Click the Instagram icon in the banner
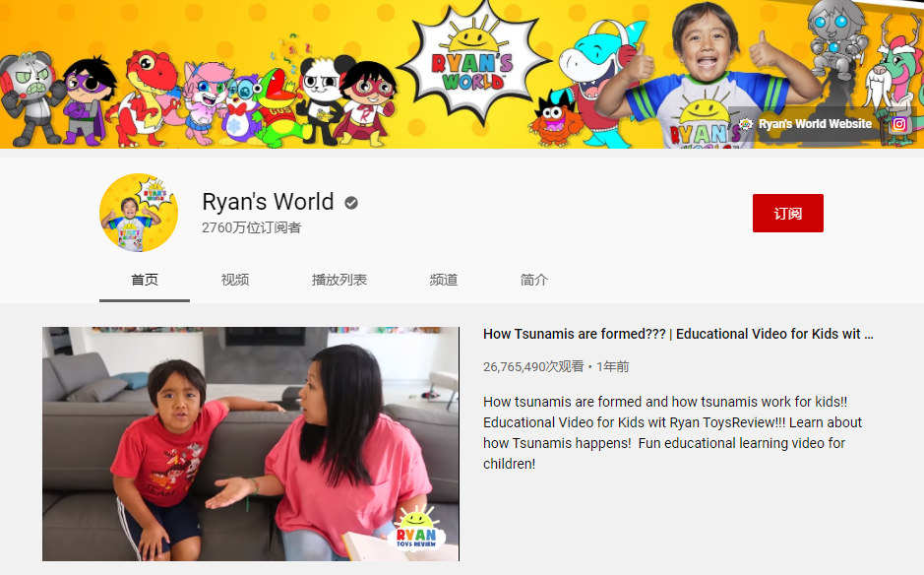Image resolution: width=924 pixels, height=575 pixels. (898, 124)
